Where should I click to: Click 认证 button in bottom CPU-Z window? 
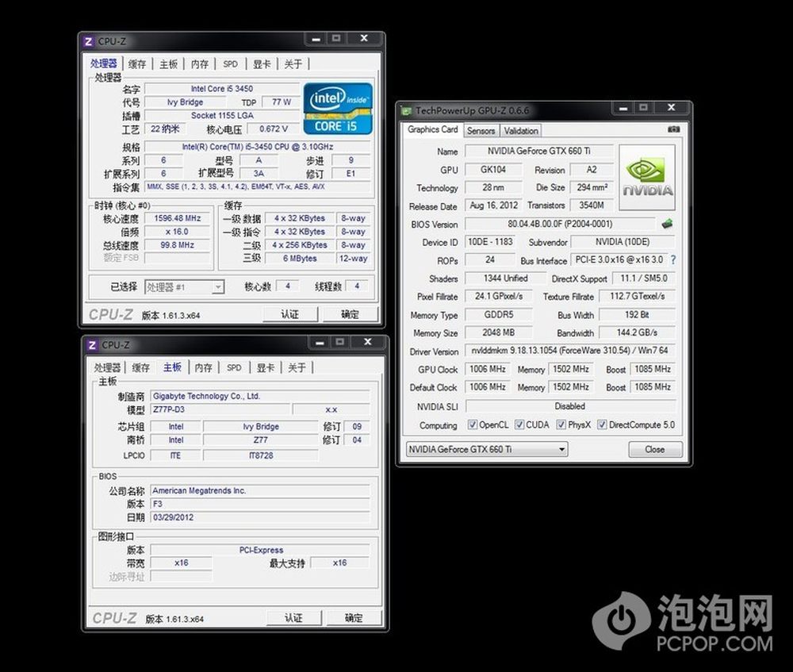pyautogui.click(x=293, y=618)
